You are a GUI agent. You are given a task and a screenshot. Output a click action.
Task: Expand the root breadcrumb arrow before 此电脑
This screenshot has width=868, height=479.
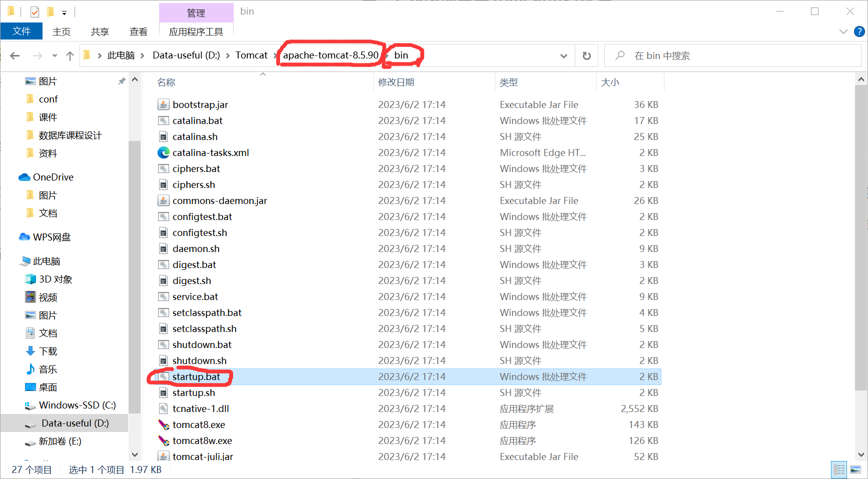point(100,55)
